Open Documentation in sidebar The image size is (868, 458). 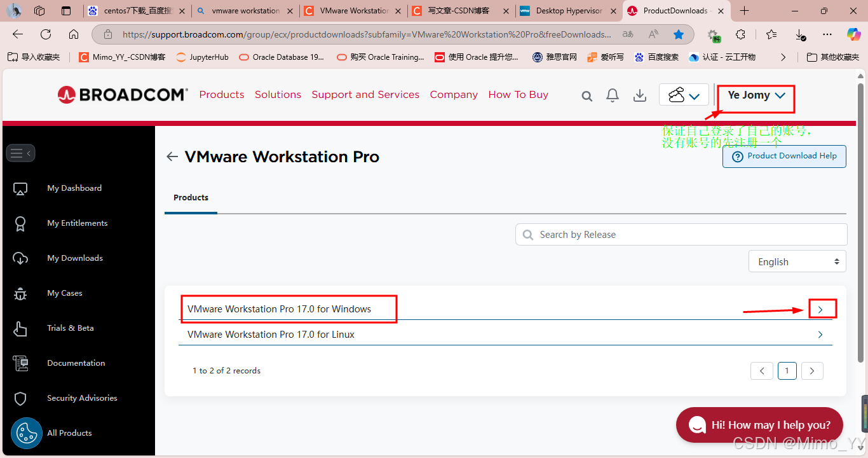click(x=76, y=363)
